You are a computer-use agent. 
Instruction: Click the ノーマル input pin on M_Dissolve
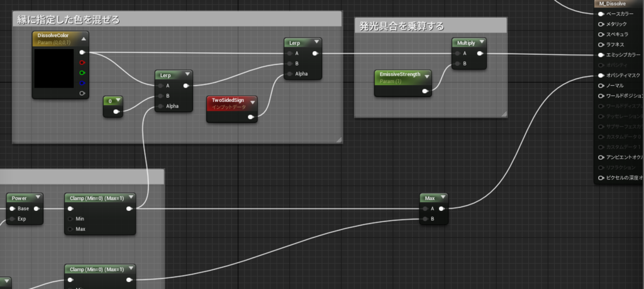pos(601,86)
